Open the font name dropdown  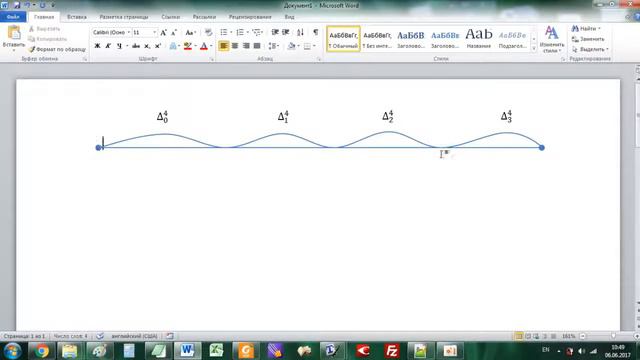click(129, 32)
